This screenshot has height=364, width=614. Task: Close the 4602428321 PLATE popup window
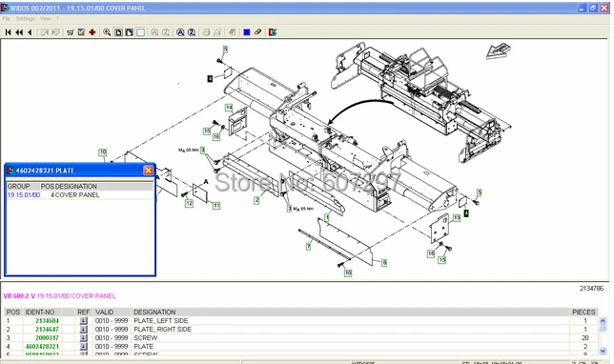(148, 171)
